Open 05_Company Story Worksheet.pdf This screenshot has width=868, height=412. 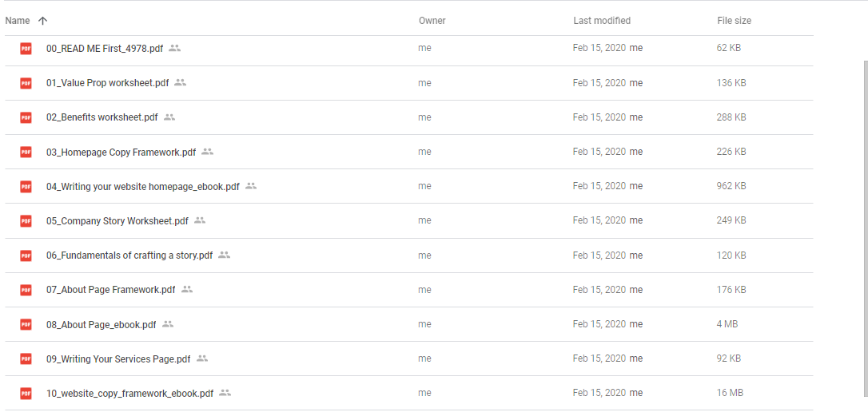[117, 221]
